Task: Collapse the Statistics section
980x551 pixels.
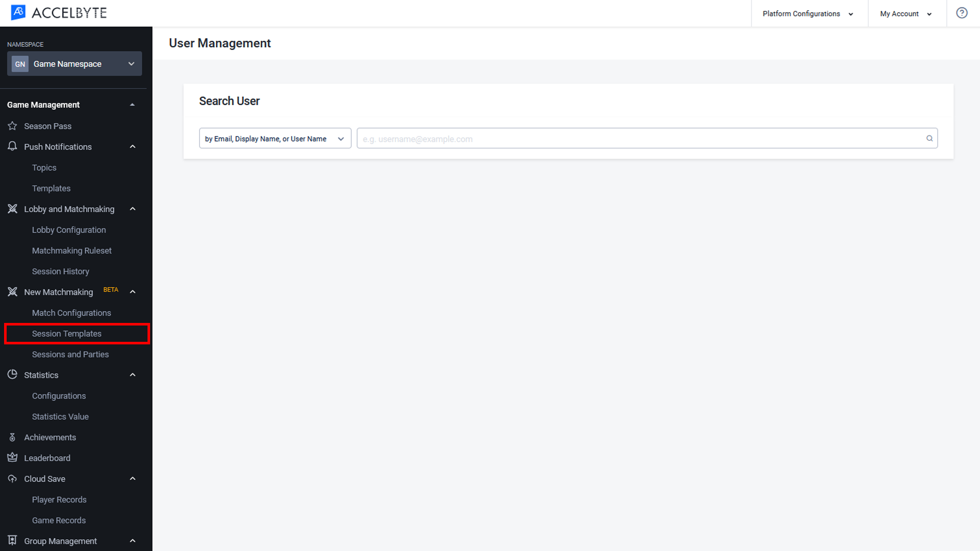Action: [133, 375]
